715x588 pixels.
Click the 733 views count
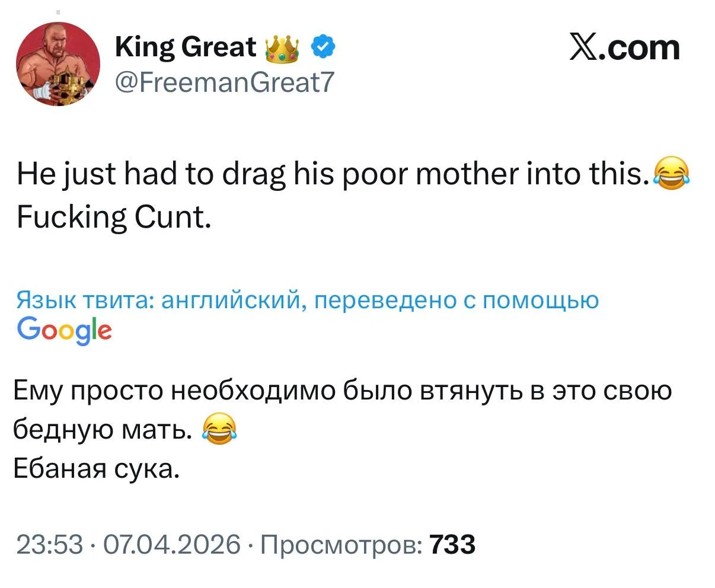click(453, 544)
